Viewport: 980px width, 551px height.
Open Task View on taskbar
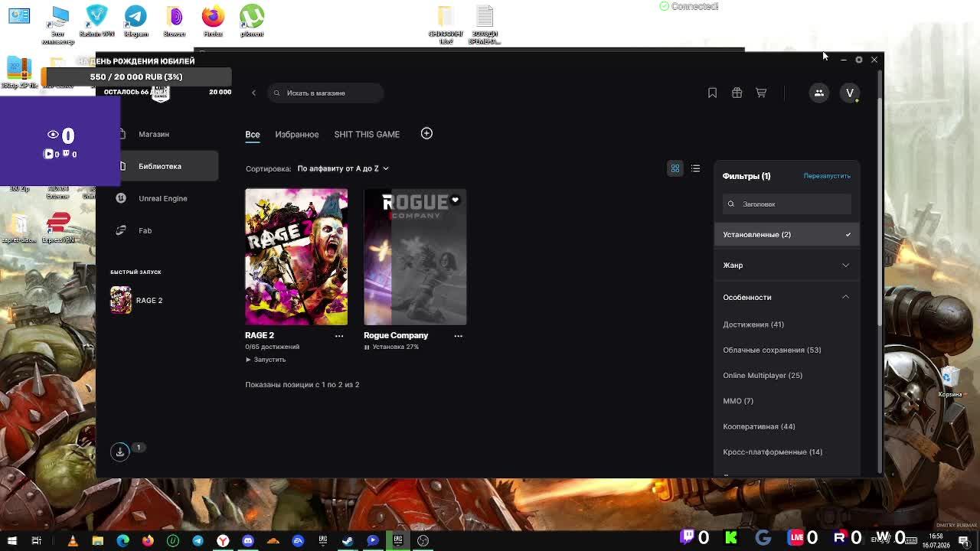tap(36, 540)
